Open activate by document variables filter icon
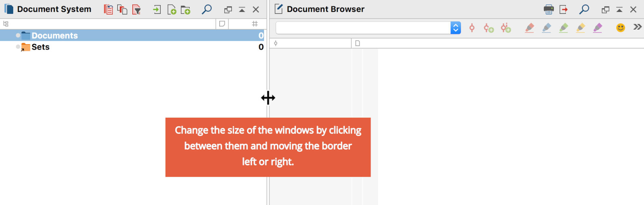 137,9
